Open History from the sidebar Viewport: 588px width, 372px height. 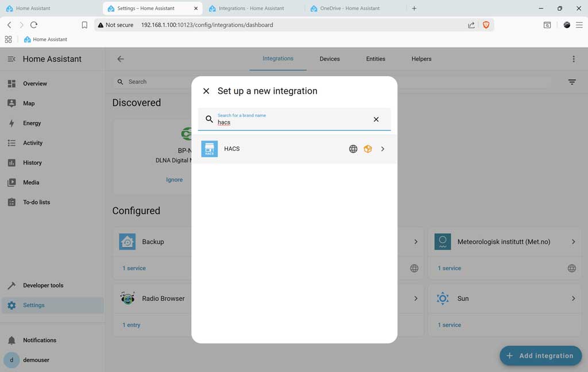coord(52,162)
